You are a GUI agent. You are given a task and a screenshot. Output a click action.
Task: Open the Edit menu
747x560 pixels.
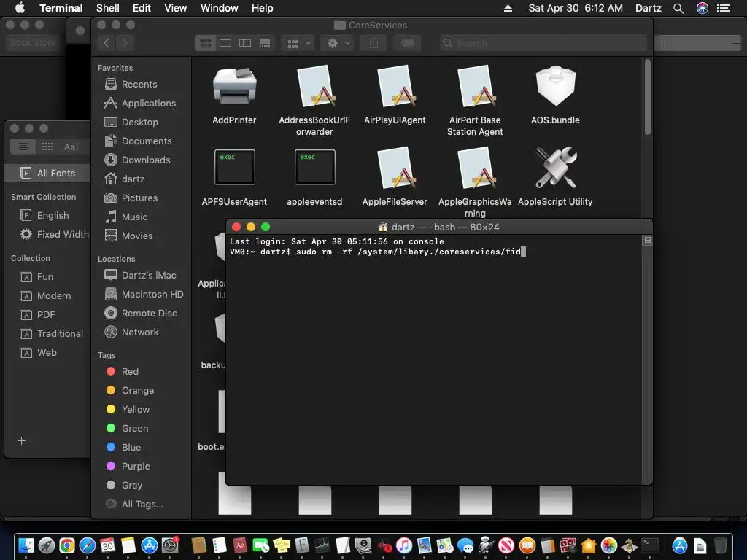[142, 8]
